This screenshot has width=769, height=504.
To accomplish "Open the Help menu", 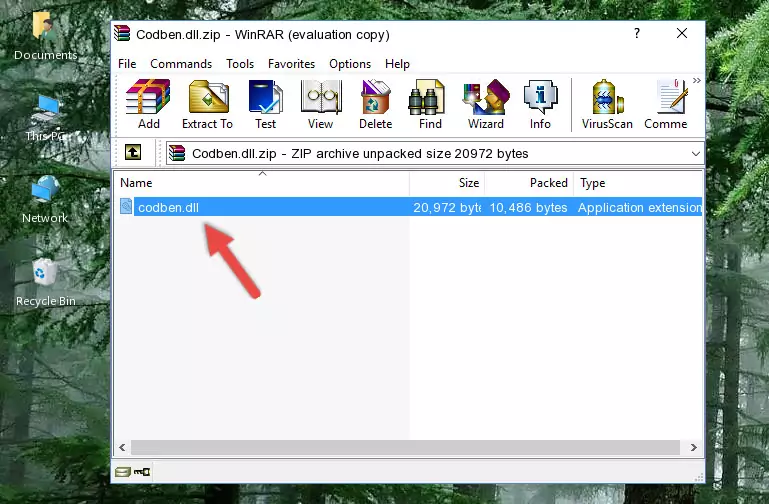I will click(397, 64).
